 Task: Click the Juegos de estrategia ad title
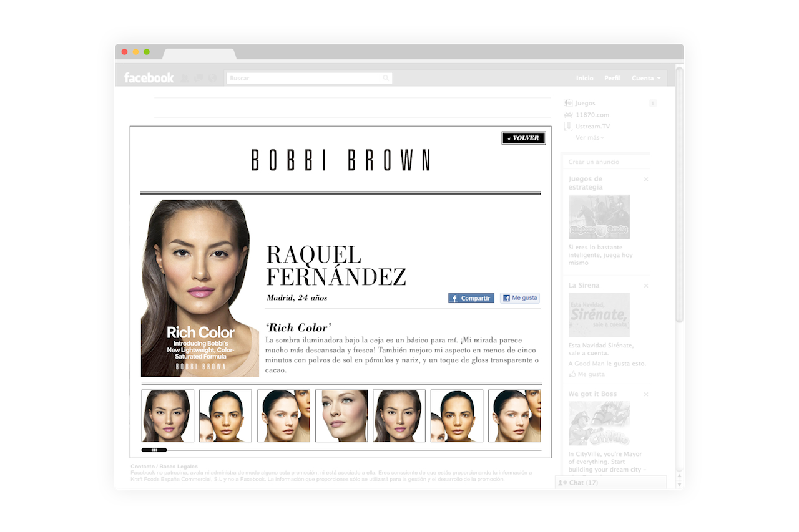(586, 183)
